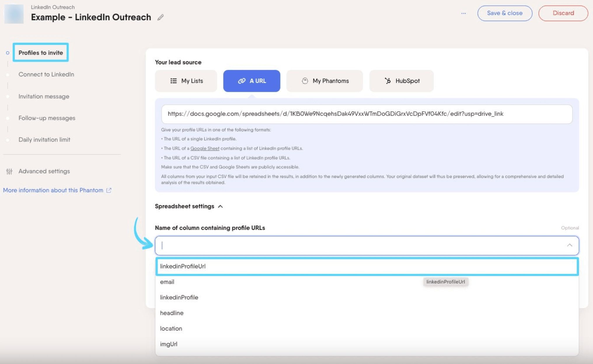
Task: Open the three-dots more options menu
Action: [x=463, y=13]
